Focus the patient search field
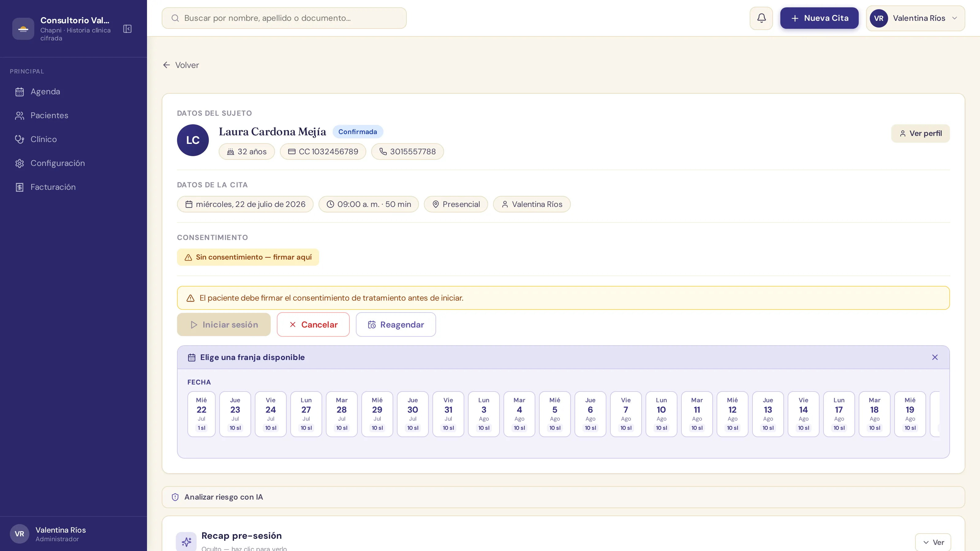 pyautogui.click(x=284, y=18)
